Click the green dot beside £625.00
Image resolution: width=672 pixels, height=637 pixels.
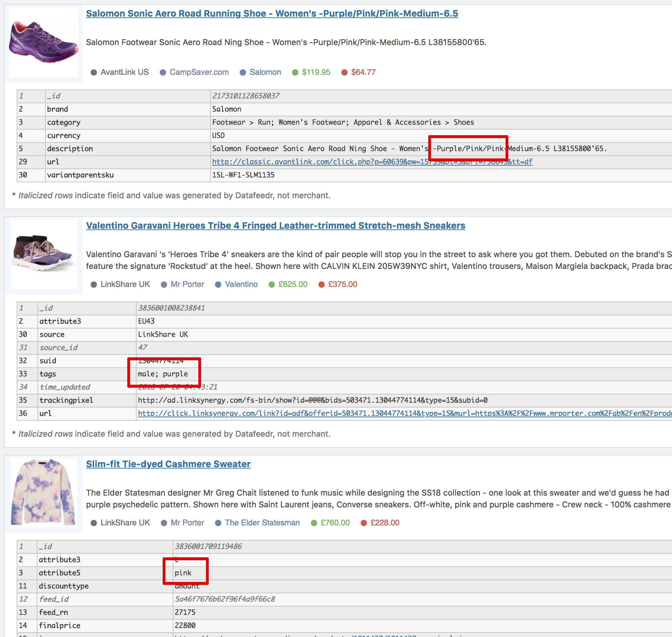[x=272, y=285]
